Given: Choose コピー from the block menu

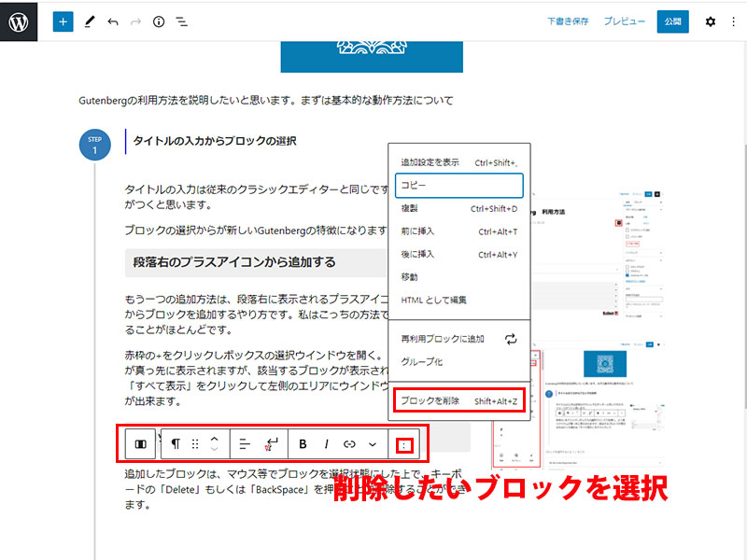Looking at the screenshot, I should click(458, 185).
